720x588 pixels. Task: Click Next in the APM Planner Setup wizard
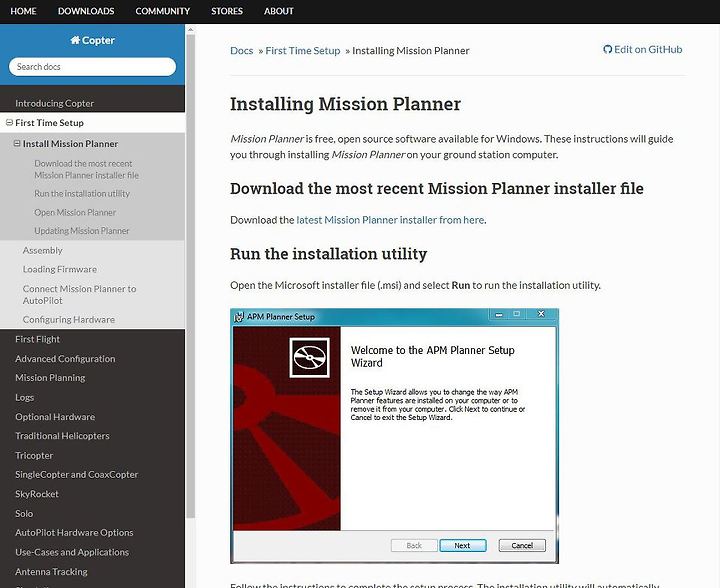(462, 545)
